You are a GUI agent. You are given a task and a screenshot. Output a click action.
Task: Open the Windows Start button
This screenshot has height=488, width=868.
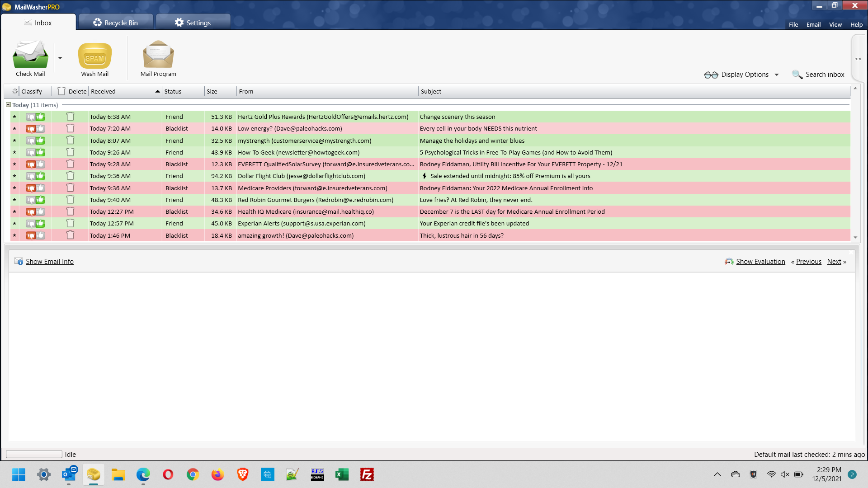click(19, 474)
